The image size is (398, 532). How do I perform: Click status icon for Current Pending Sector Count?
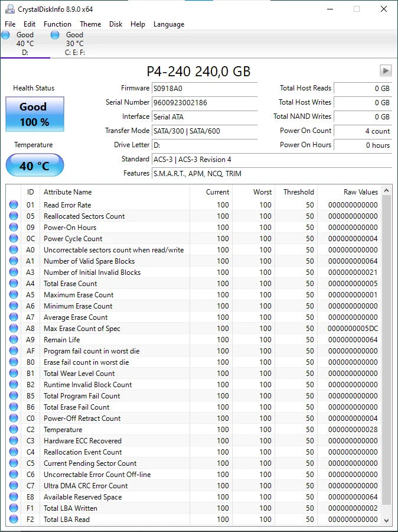coord(14,463)
